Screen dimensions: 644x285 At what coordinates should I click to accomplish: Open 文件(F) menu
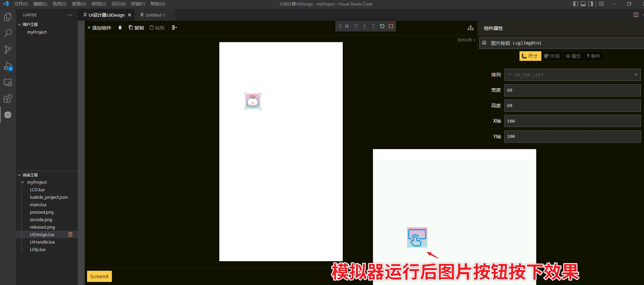(x=21, y=4)
